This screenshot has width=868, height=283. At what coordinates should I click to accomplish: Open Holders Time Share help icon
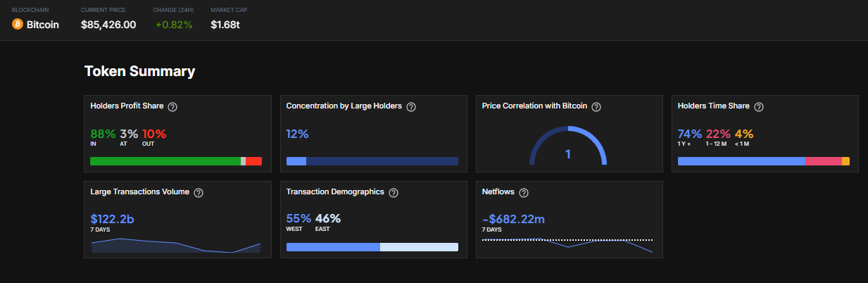tap(759, 106)
